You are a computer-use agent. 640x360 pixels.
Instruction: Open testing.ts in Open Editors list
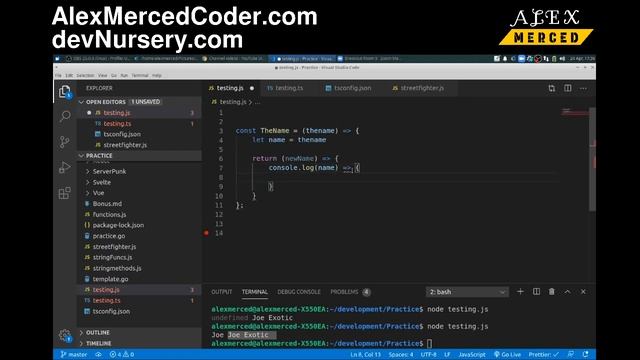pyautogui.click(x=139, y=123)
